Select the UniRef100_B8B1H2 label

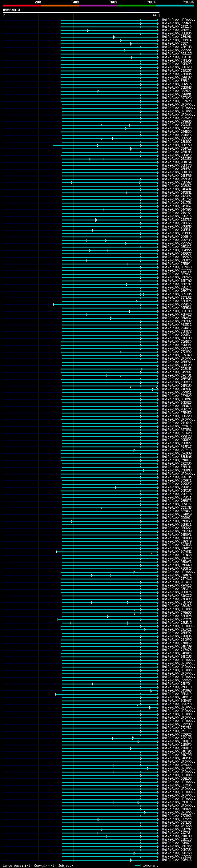[177, 284]
